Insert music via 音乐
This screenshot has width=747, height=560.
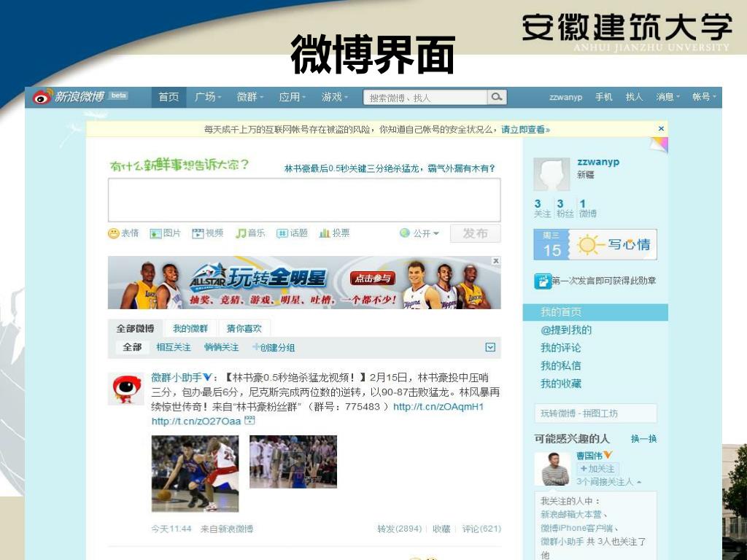[x=250, y=233]
